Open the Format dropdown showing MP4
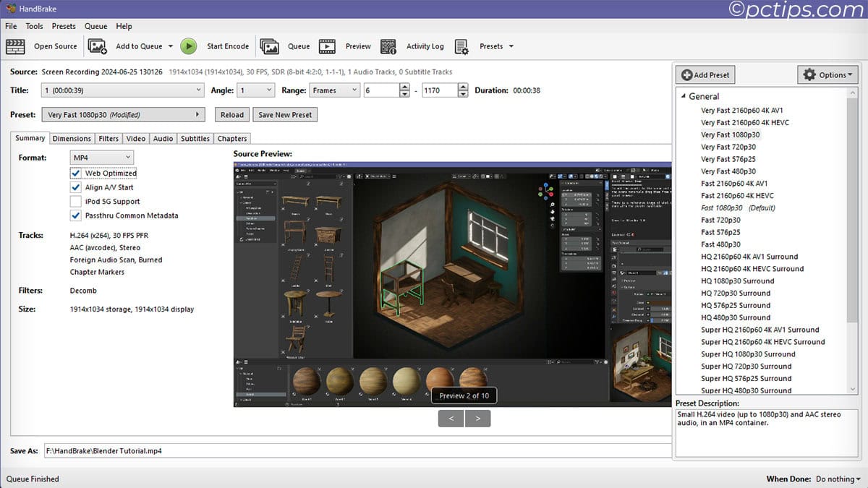This screenshot has height=488, width=868. pyautogui.click(x=101, y=157)
